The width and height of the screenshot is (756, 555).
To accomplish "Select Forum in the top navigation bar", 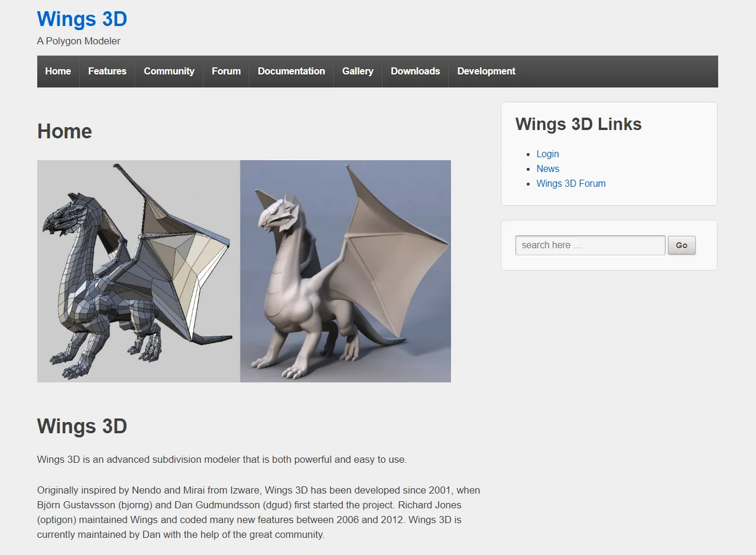I will pyautogui.click(x=226, y=71).
